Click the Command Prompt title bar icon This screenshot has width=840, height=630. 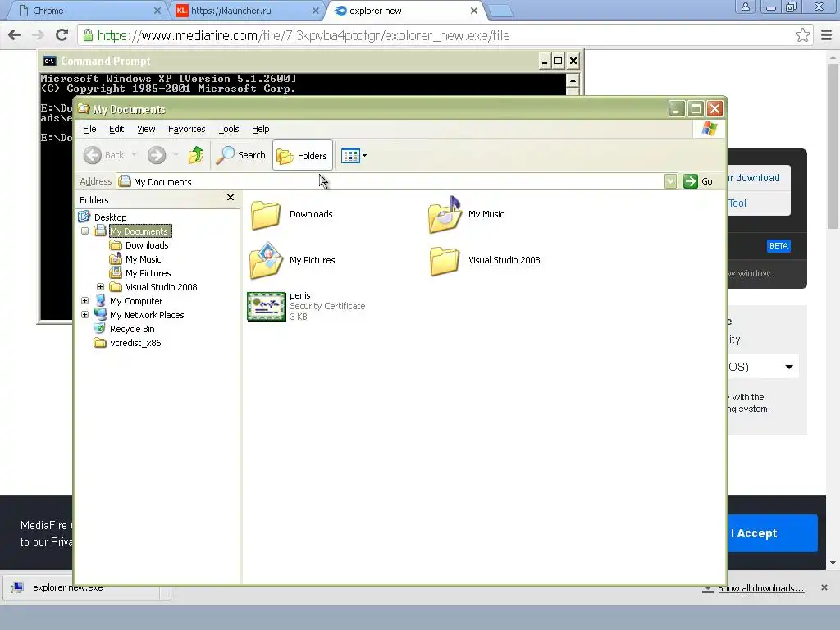coord(50,61)
